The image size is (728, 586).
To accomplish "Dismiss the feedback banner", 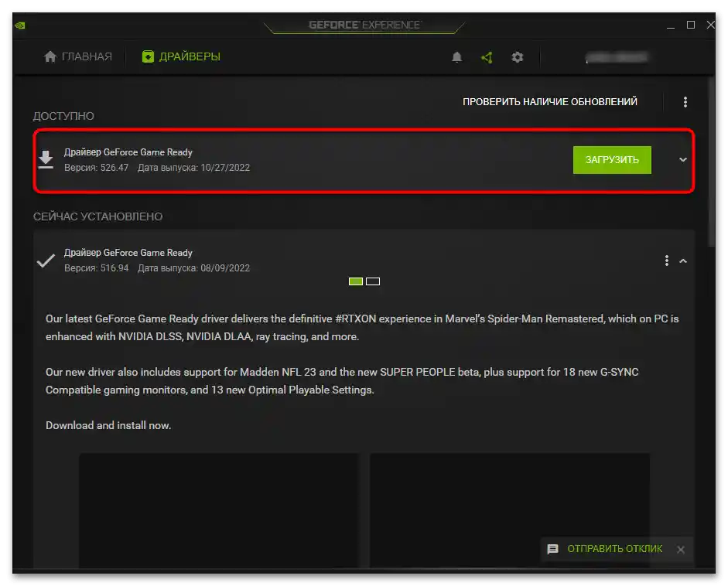I will pyautogui.click(x=681, y=550).
